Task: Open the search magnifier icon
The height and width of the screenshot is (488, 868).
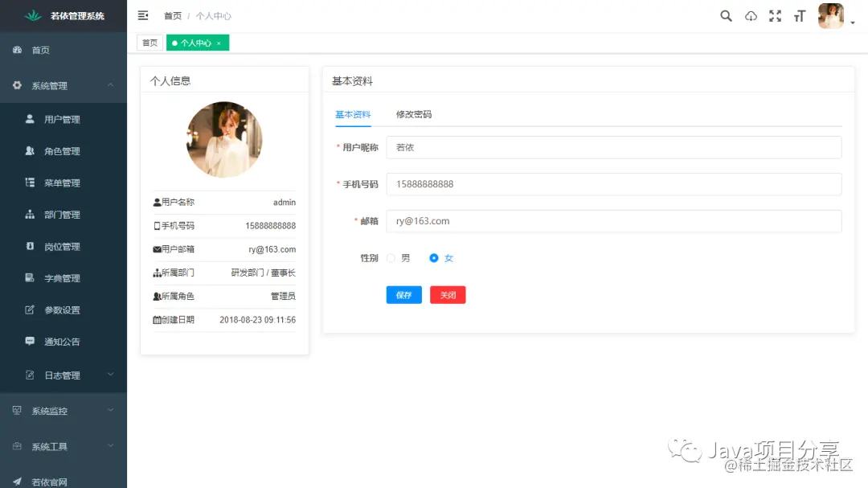Action: click(x=726, y=16)
